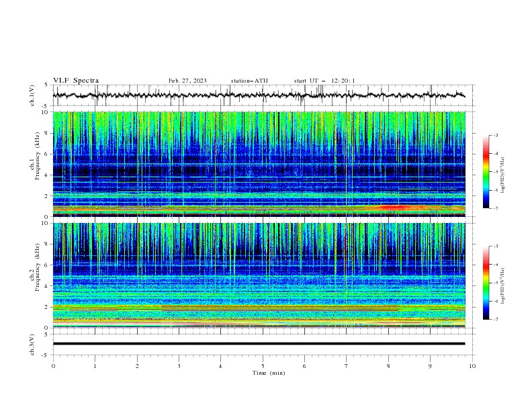Click the "10" kHz tick on ch.1 frequency axis
This screenshot has height=411, width=532.
click(46, 112)
